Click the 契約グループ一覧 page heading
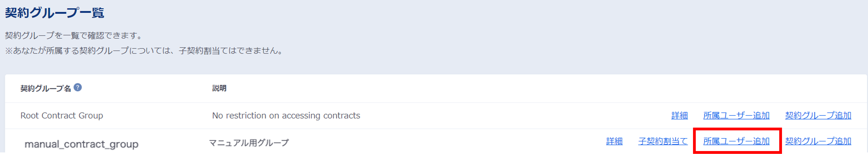Viewport: 868px width, 154px height. 54,13
